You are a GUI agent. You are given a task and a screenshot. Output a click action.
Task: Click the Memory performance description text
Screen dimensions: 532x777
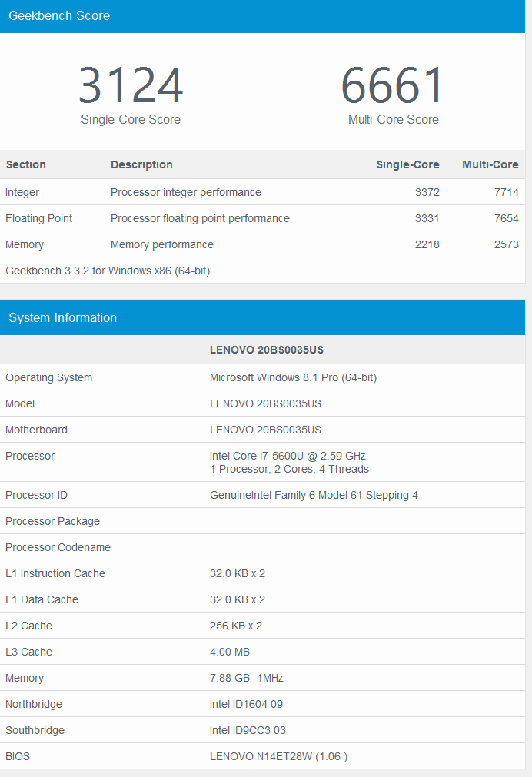161,244
